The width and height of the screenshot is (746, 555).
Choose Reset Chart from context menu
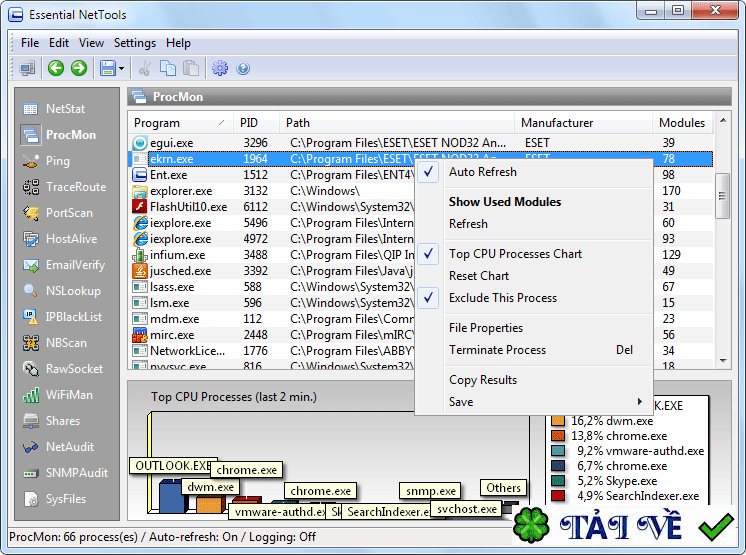coord(533,276)
